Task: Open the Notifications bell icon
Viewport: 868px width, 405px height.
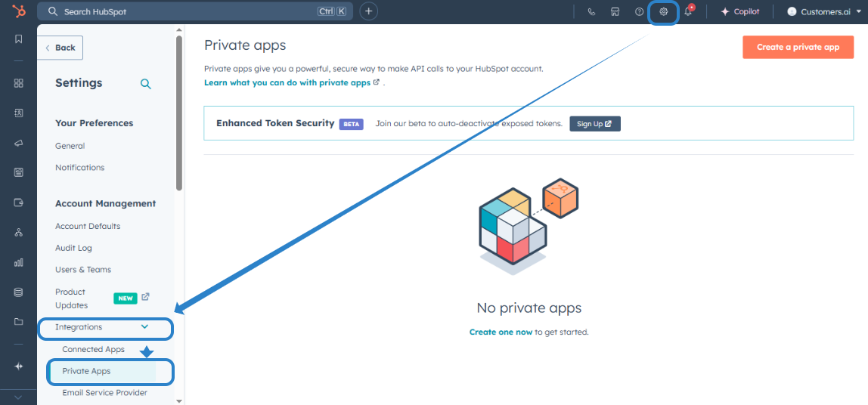Action: (x=688, y=11)
